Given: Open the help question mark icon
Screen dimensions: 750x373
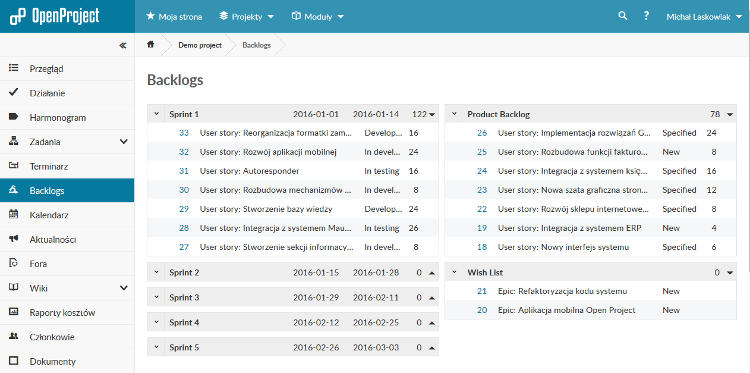Looking at the screenshot, I should point(646,16).
